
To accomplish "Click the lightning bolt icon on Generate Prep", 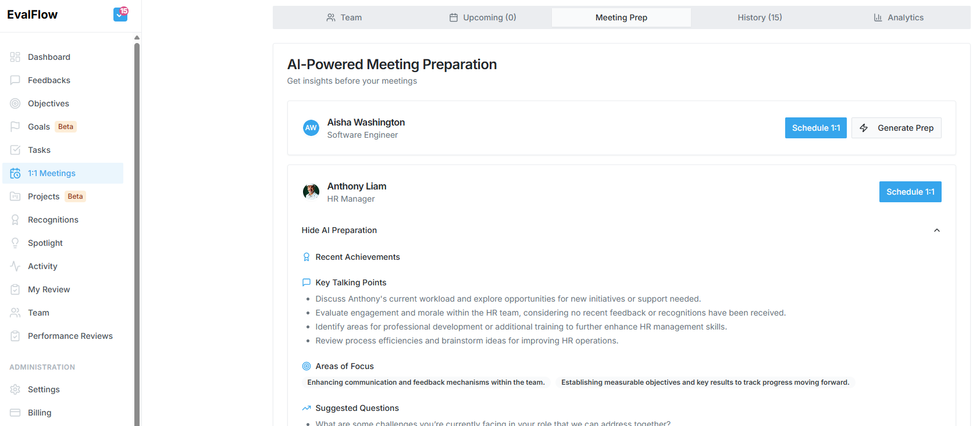I will point(864,128).
